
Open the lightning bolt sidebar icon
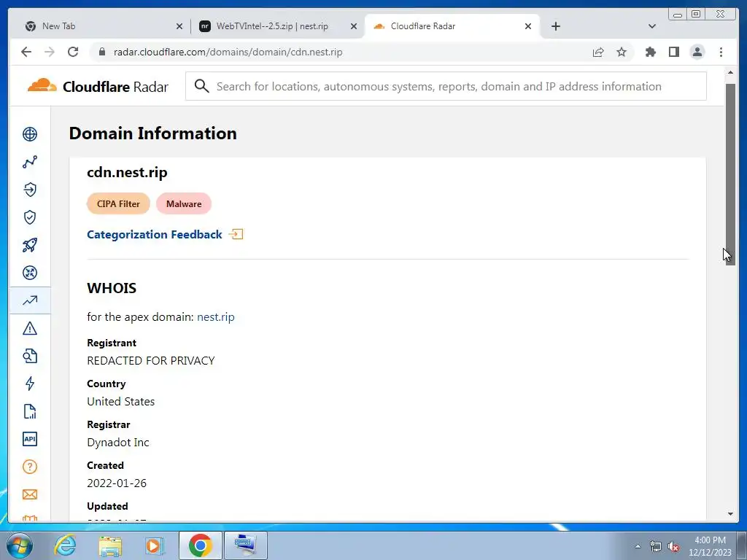[29, 384]
